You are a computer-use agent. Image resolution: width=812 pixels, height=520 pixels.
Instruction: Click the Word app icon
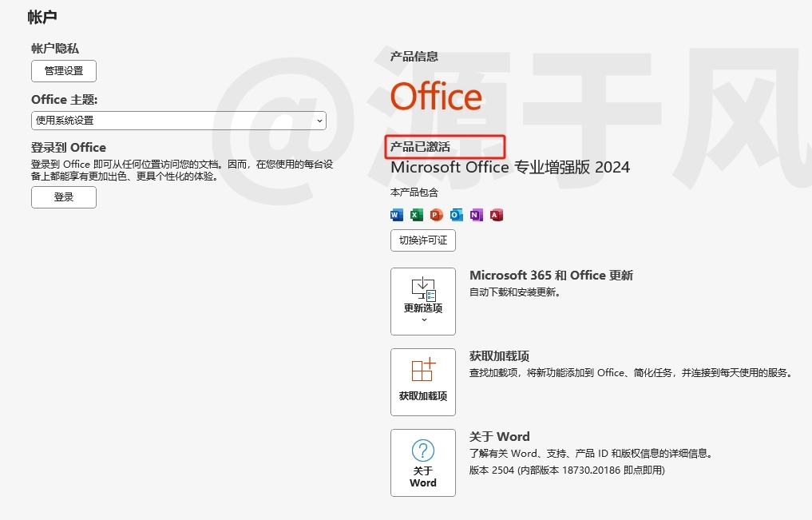click(397, 214)
